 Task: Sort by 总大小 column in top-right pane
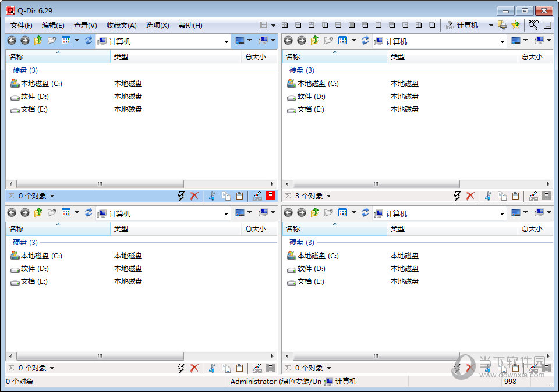click(535, 56)
